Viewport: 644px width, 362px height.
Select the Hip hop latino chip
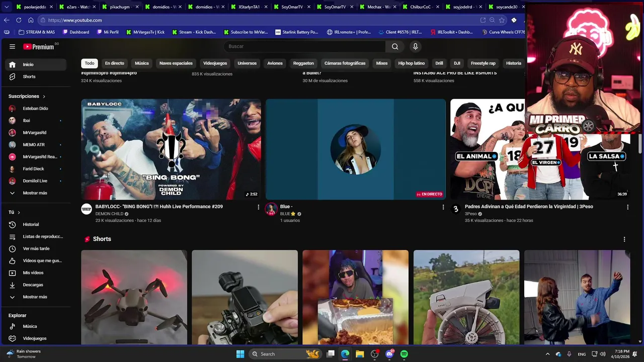412,63
